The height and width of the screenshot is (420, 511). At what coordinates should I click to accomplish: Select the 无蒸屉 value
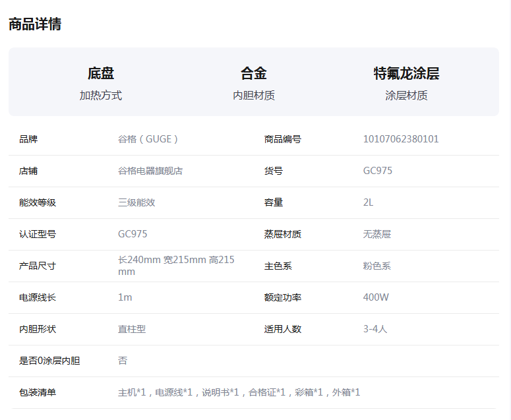(x=377, y=234)
